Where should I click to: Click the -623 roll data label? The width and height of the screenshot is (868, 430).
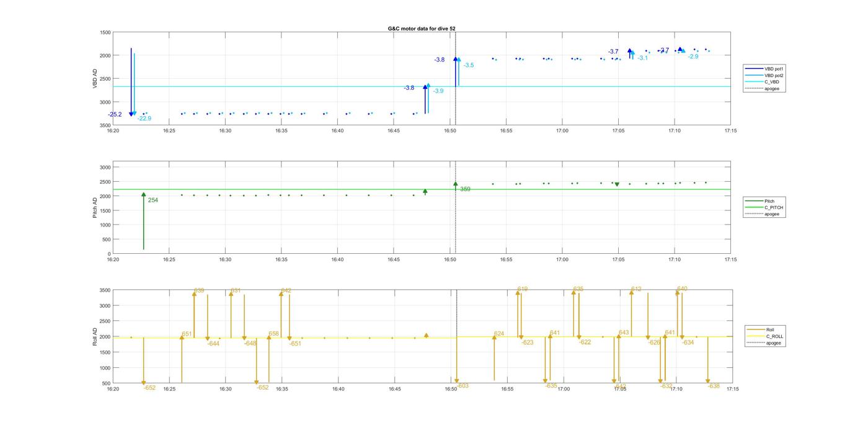[x=528, y=343]
